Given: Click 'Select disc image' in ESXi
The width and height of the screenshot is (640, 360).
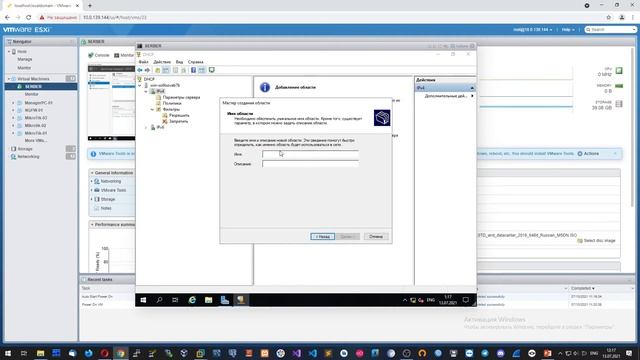Looking at the screenshot, I should coord(596,241).
